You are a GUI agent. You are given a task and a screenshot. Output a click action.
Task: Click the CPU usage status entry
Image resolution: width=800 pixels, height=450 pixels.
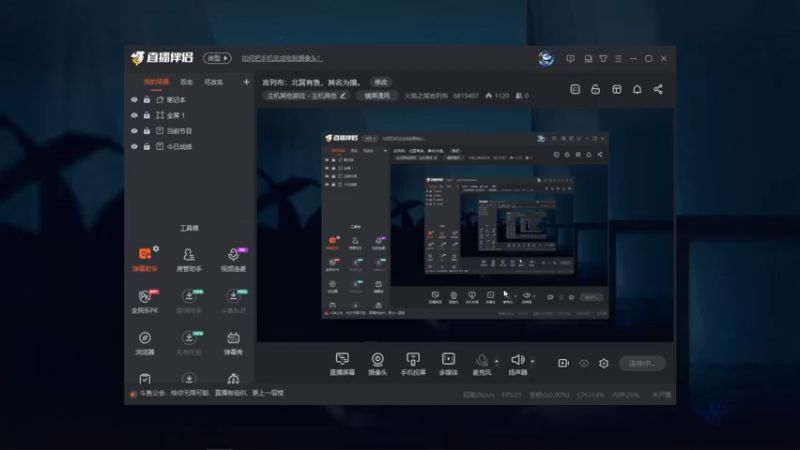click(590, 395)
